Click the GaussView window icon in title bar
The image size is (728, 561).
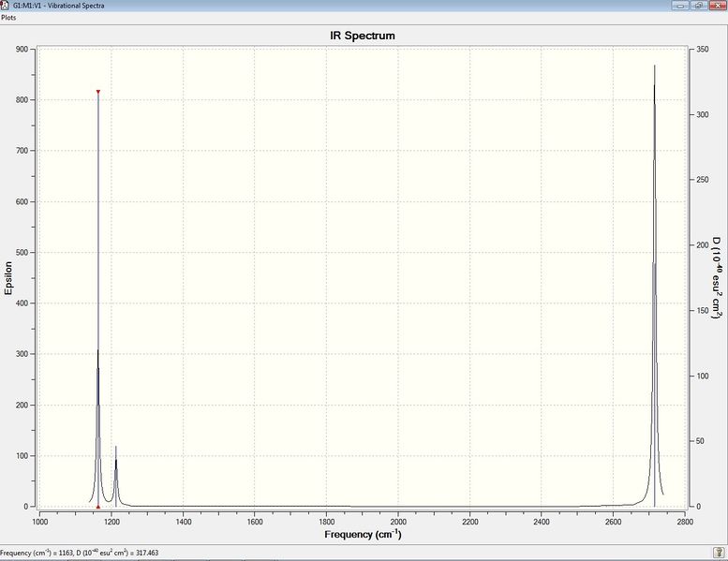[5, 5]
